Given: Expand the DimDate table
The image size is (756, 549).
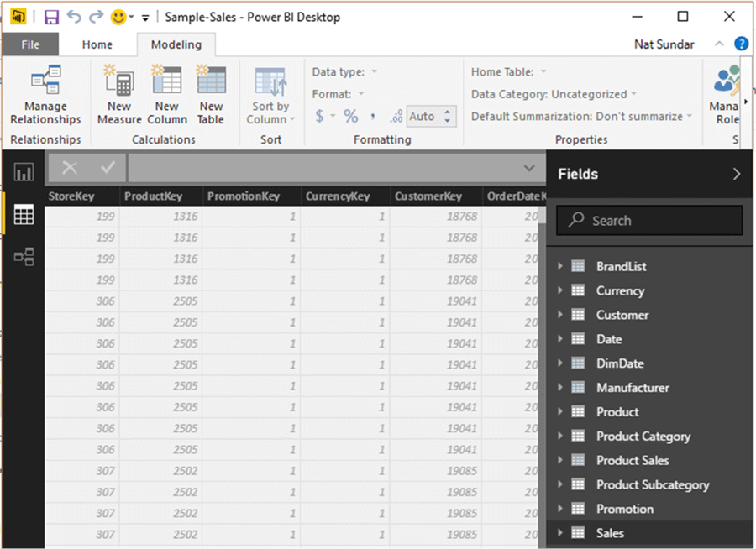Looking at the screenshot, I should click(x=559, y=363).
